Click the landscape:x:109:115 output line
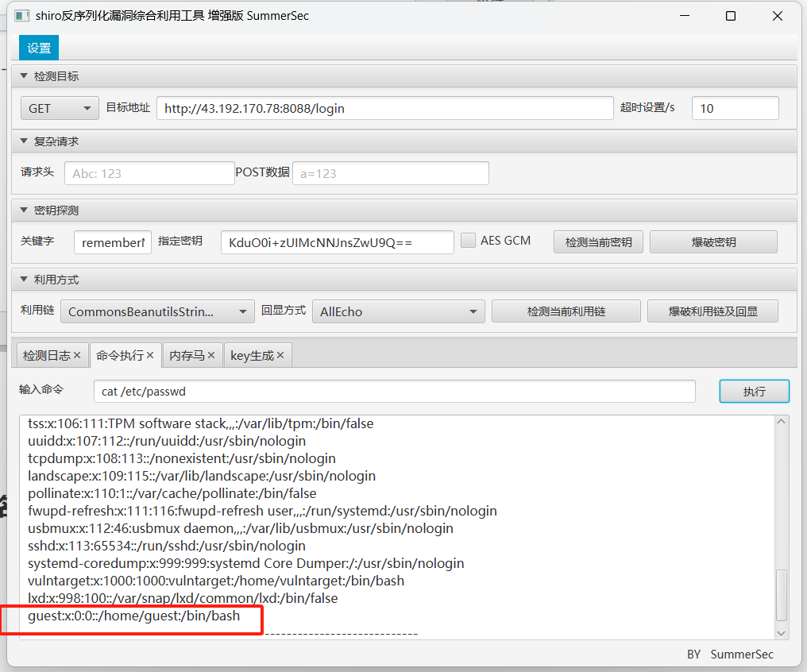The image size is (807, 672). (202, 476)
